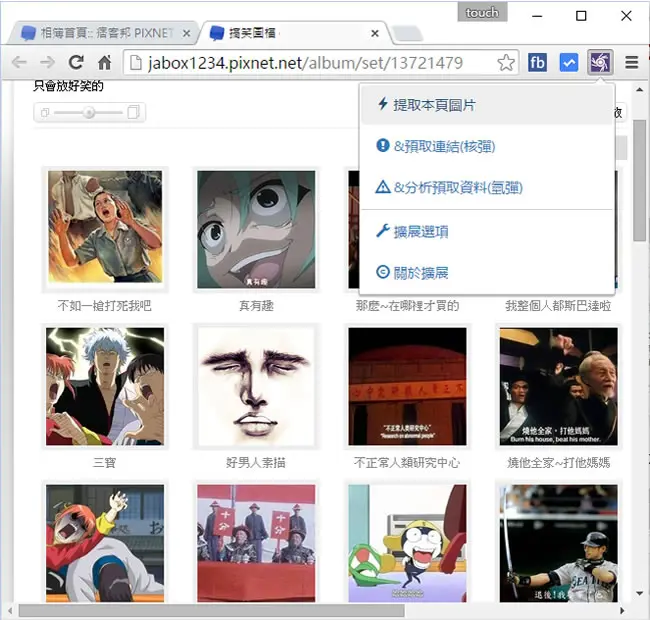The image size is (650, 620).
Task: Navigate back to the previous page
Action: 19,63
